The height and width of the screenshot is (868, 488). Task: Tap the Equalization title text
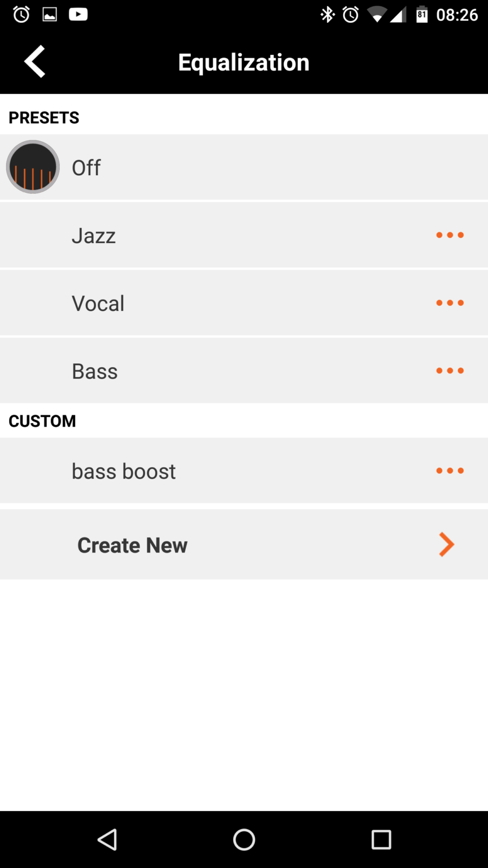(x=244, y=62)
